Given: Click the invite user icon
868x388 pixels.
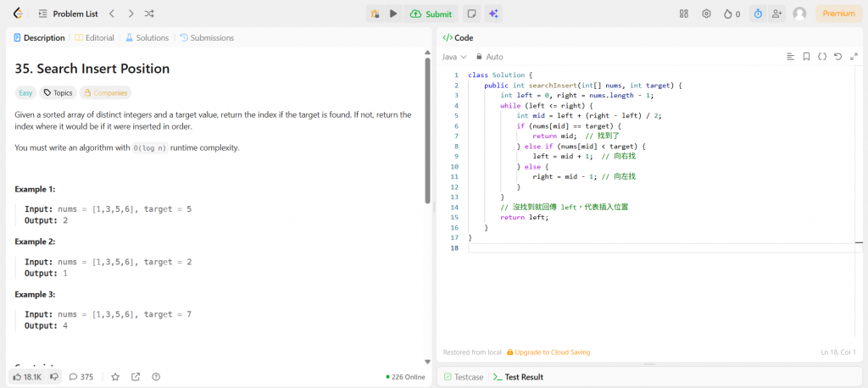Looking at the screenshot, I should tap(776, 14).
